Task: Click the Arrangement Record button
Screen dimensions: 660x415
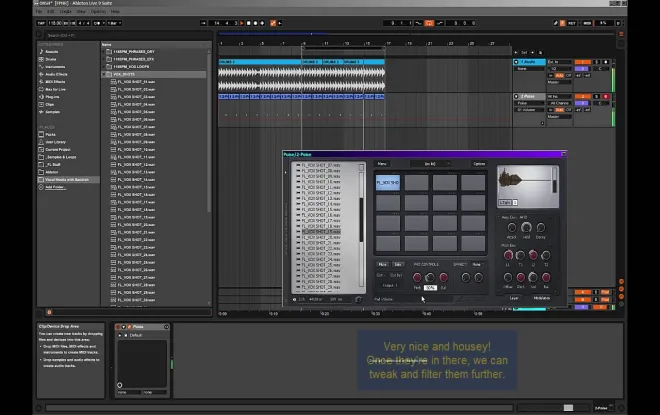Action: point(255,23)
